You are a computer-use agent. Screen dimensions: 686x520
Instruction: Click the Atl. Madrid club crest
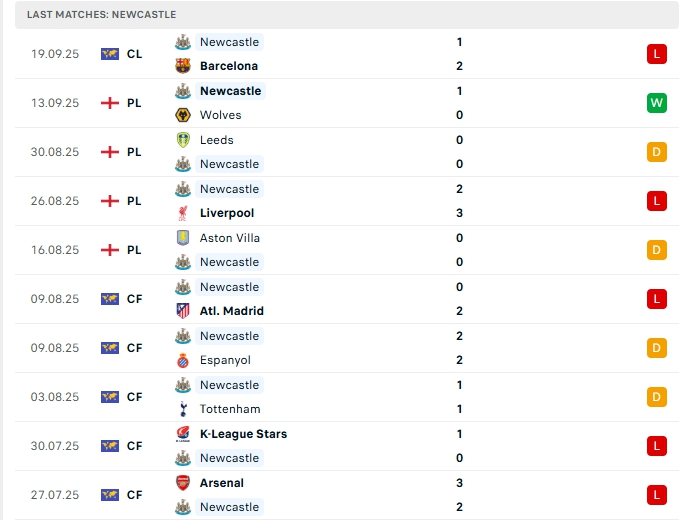point(183,311)
